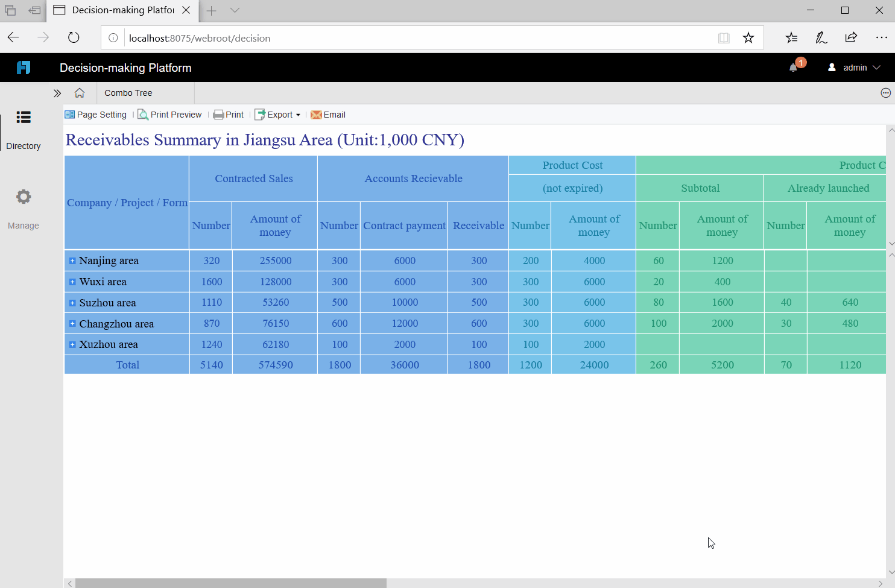The image size is (895, 588).
Task: Click the home icon in the breadcrumb bar
Action: tap(81, 92)
